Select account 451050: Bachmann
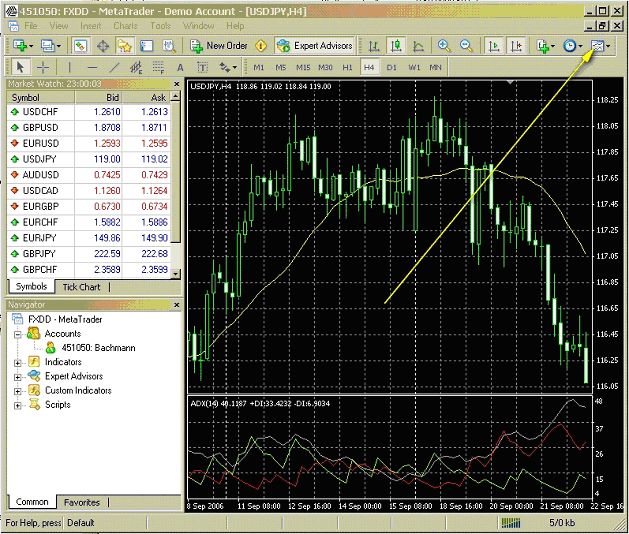Viewport: 629px width, 534px height. pos(98,348)
